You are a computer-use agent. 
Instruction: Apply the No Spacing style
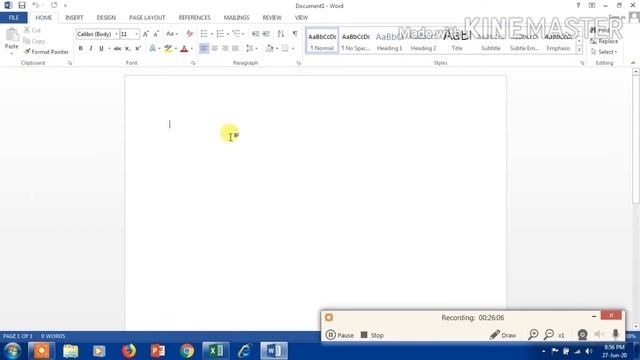point(356,41)
